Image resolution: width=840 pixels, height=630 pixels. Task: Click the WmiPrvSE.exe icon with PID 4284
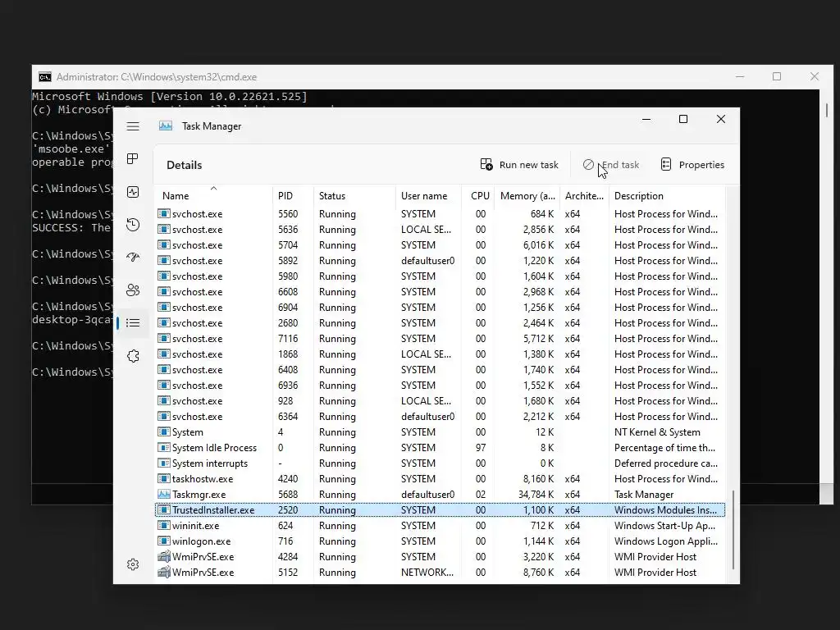[x=164, y=557]
